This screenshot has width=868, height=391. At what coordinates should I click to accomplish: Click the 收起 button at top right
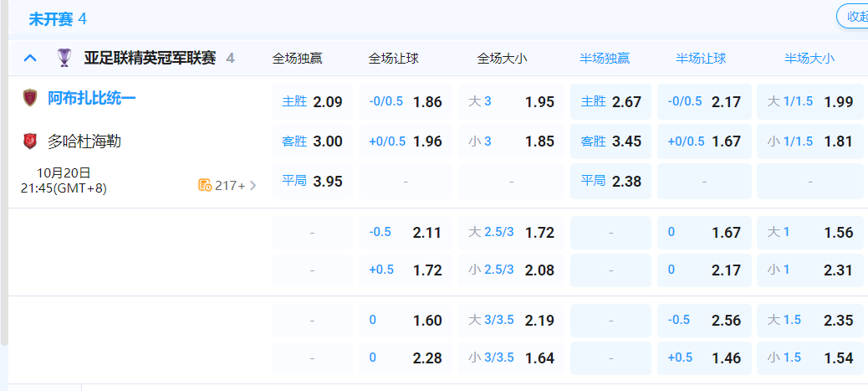click(855, 17)
